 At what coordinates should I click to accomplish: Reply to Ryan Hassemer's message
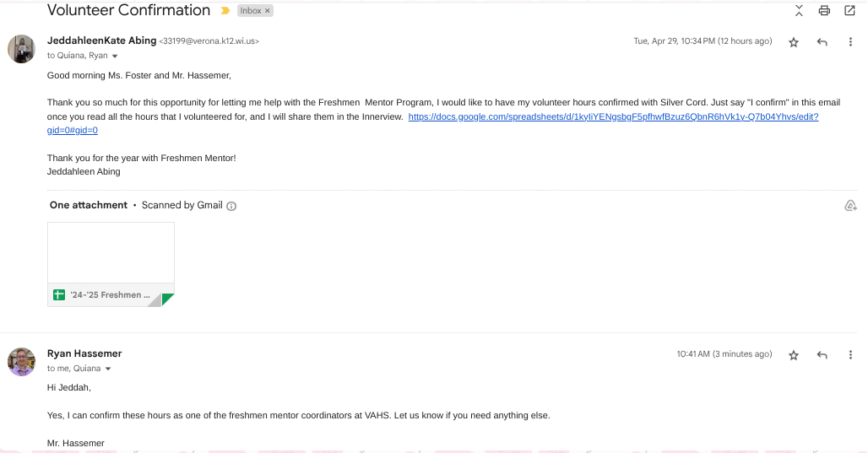point(822,355)
